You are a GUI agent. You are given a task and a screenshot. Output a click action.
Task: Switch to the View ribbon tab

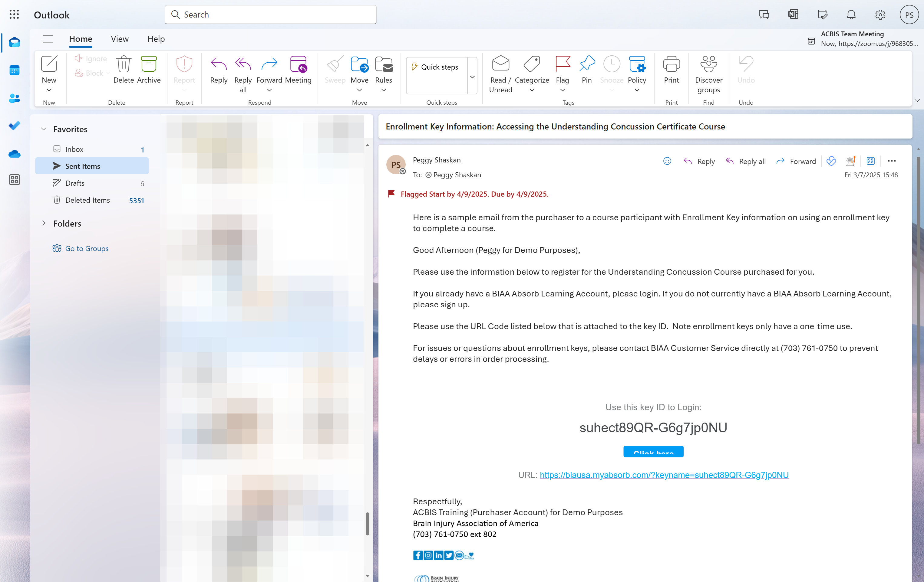(119, 39)
